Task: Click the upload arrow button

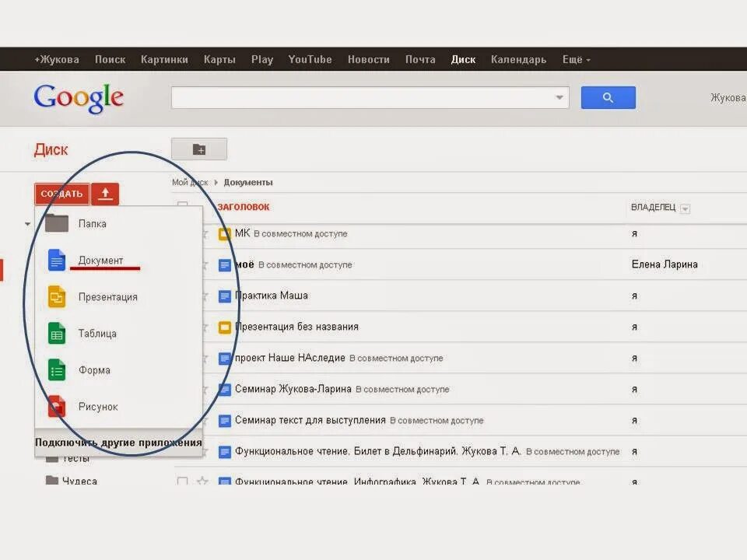Action: [105, 194]
